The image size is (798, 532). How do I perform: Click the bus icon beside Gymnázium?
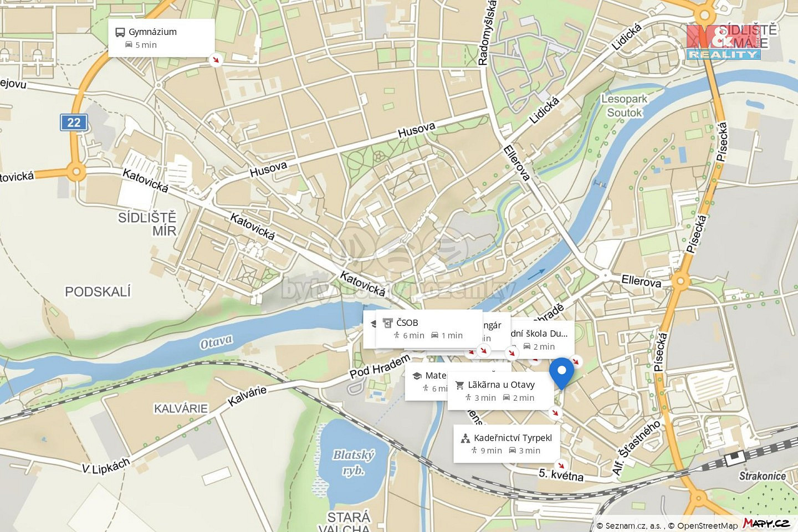[120, 32]
